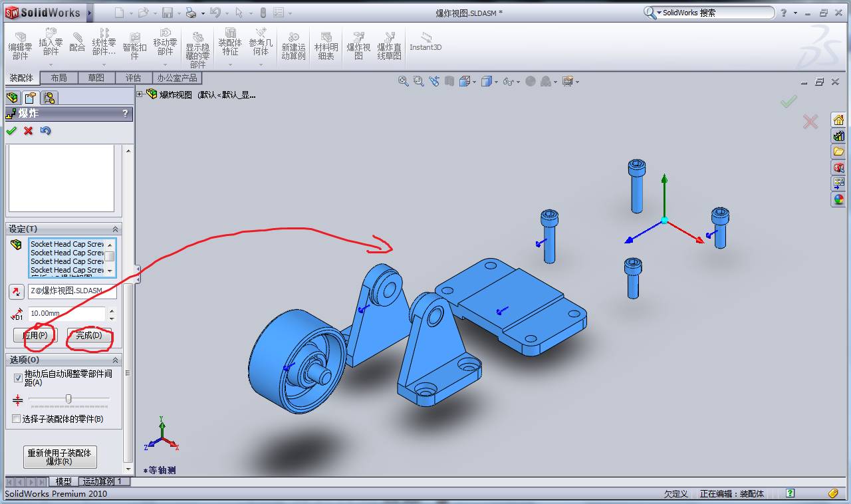Click the View Settings monitor icon
Screen dimensions: 851x504
[x=567, y=81]
